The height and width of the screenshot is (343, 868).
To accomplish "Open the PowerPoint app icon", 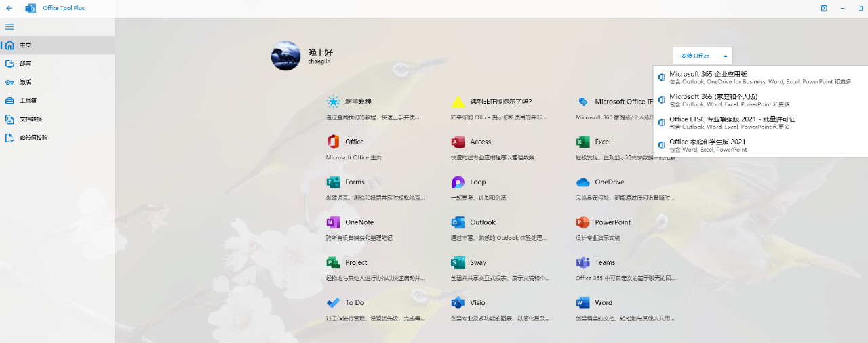I will coord(583,222).
